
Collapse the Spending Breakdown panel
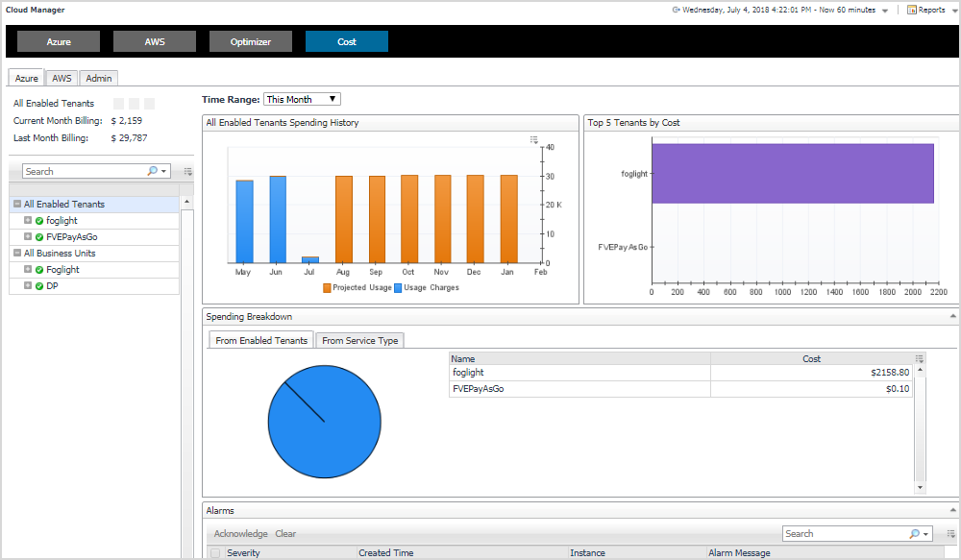pyautogui.click(x=953, y=316)
